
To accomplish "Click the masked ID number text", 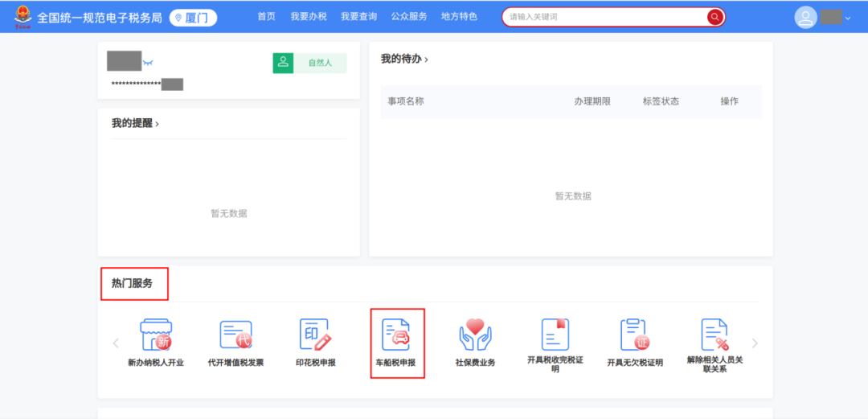I will pyautogui.click(x=136, y=84).
